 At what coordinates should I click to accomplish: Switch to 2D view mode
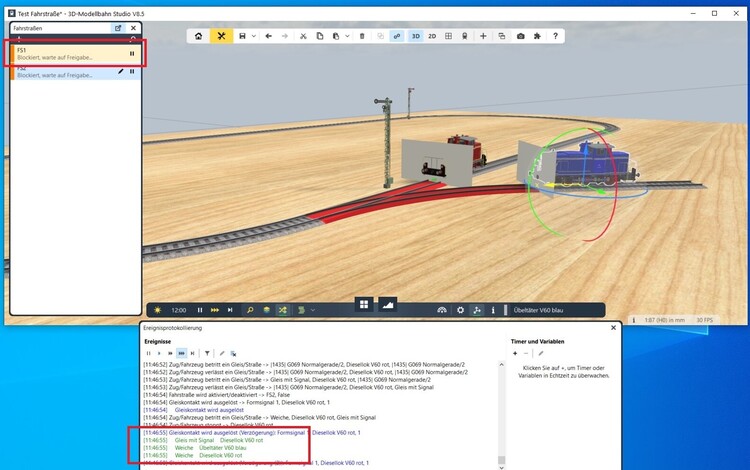[x=432, y=36]
